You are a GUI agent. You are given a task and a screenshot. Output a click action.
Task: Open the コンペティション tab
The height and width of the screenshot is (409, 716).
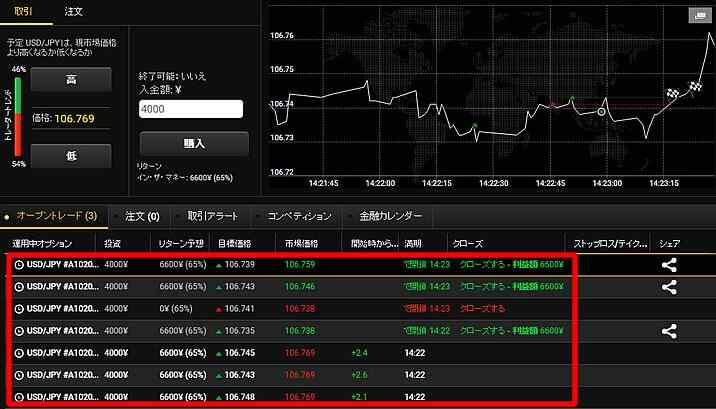click(x=299, y=216)
